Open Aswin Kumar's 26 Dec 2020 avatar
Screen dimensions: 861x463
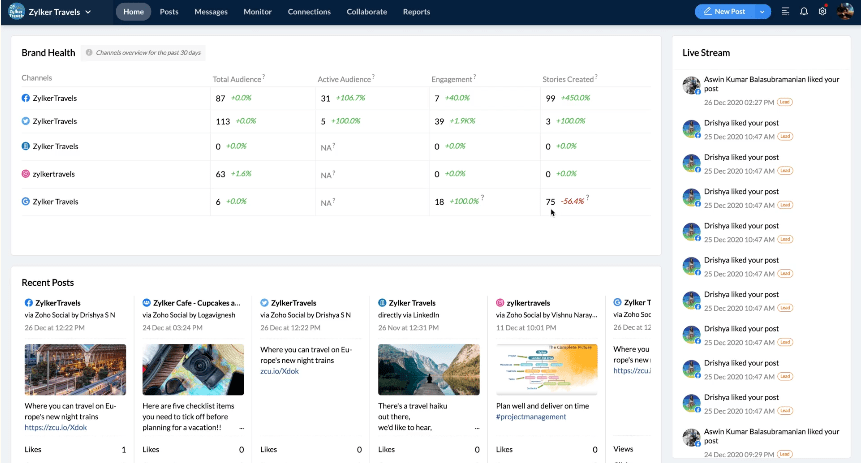pos(691,85)
